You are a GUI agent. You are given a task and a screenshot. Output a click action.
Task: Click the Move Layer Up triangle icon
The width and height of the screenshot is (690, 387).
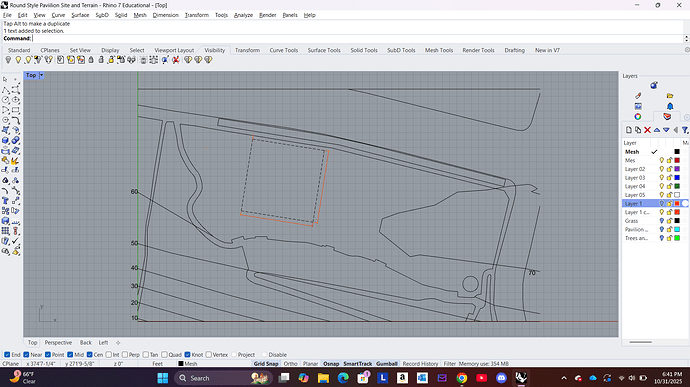657,130
